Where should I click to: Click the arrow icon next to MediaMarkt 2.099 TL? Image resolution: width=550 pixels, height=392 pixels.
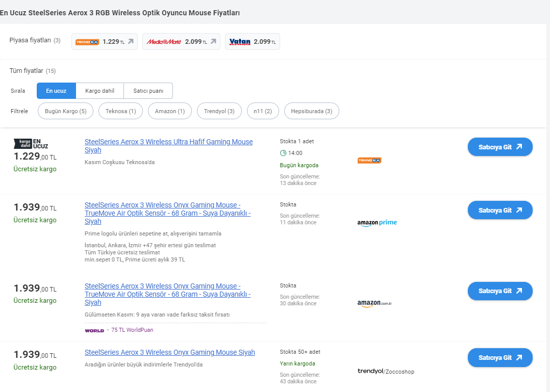(x=213, y=41)
